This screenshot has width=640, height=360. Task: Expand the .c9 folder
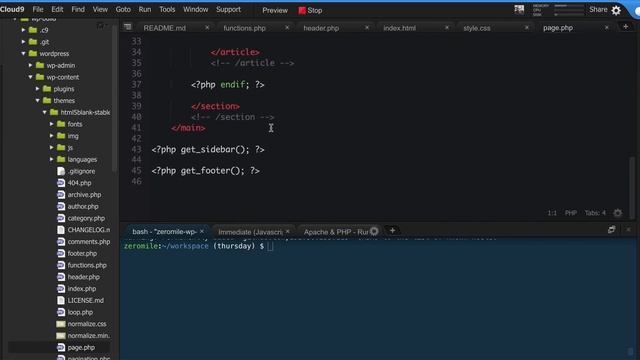point(23,30)
